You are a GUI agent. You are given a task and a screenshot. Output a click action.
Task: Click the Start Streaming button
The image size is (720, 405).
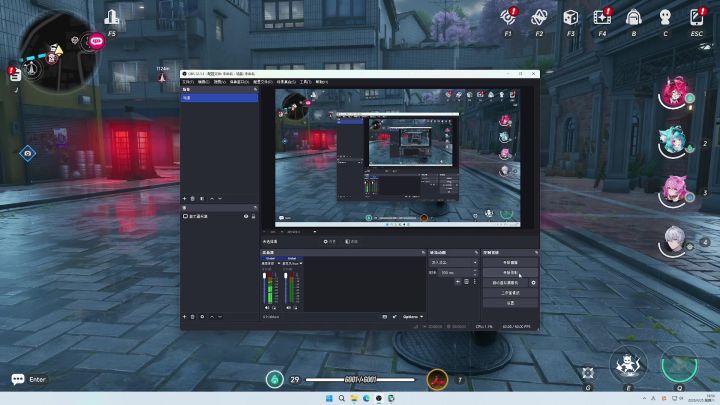[510, 262]
